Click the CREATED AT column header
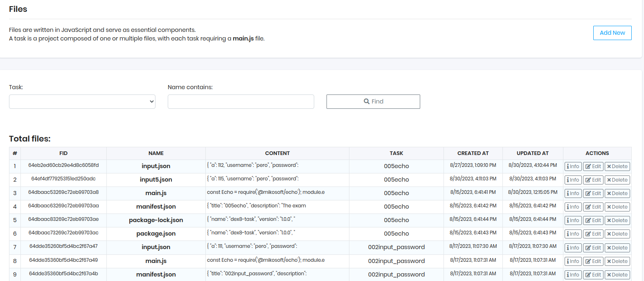This screenshot has width=644, height=281. point(473,153)
